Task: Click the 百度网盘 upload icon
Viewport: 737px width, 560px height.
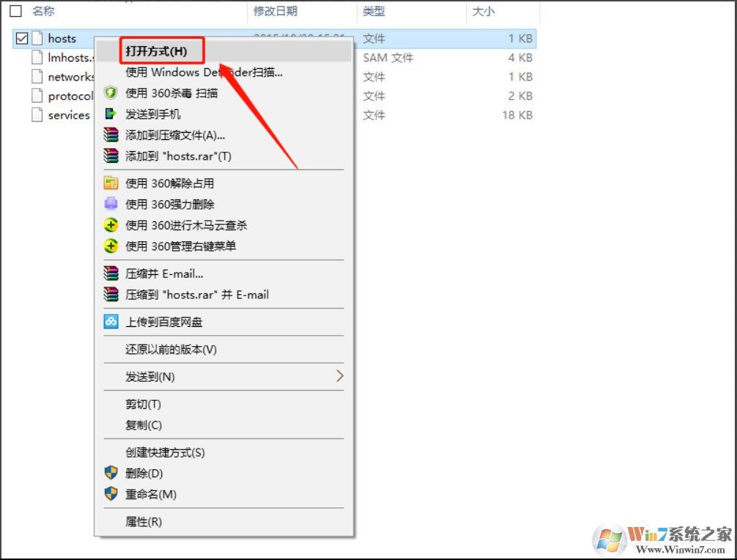Action: [111, 322]
